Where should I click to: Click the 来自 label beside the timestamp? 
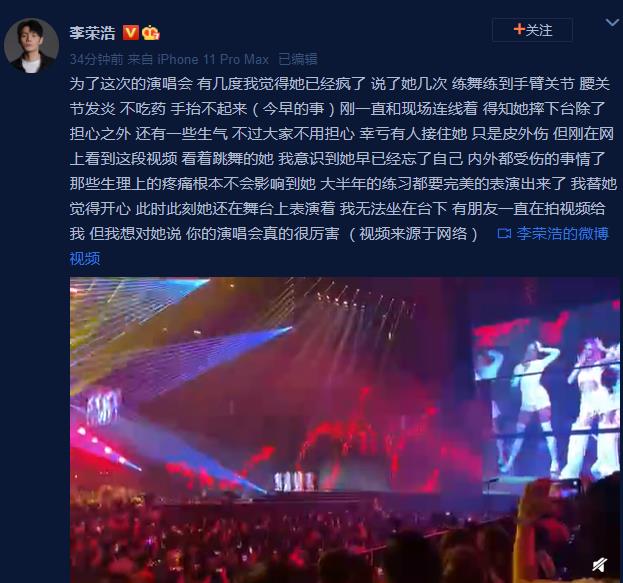[140, 59]
